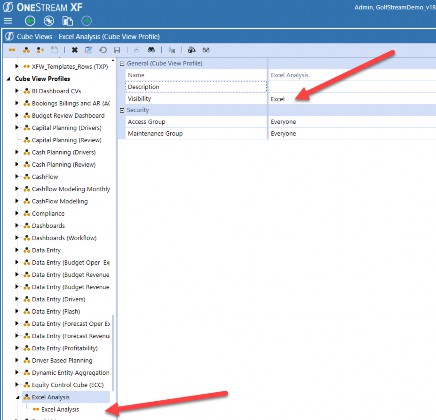
Task: Click the green back navigation arrow
Action: pyautogui.click(x=30, y=21)
